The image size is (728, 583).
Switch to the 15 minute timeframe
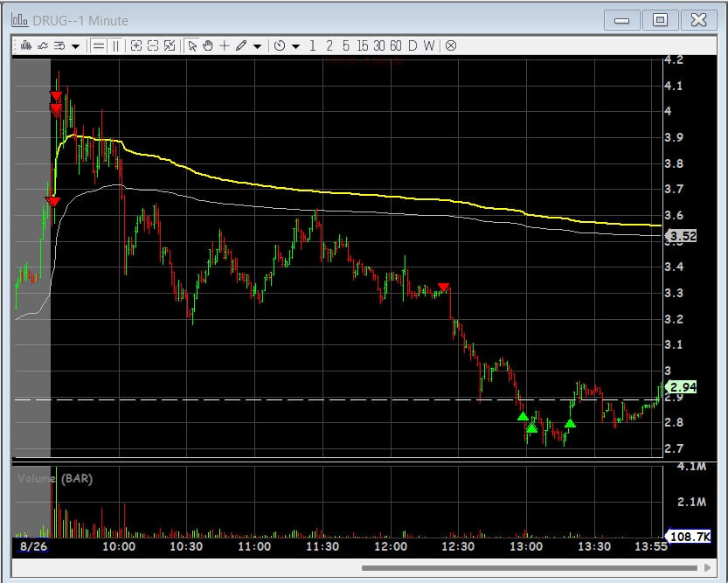(x=362, y=45)
